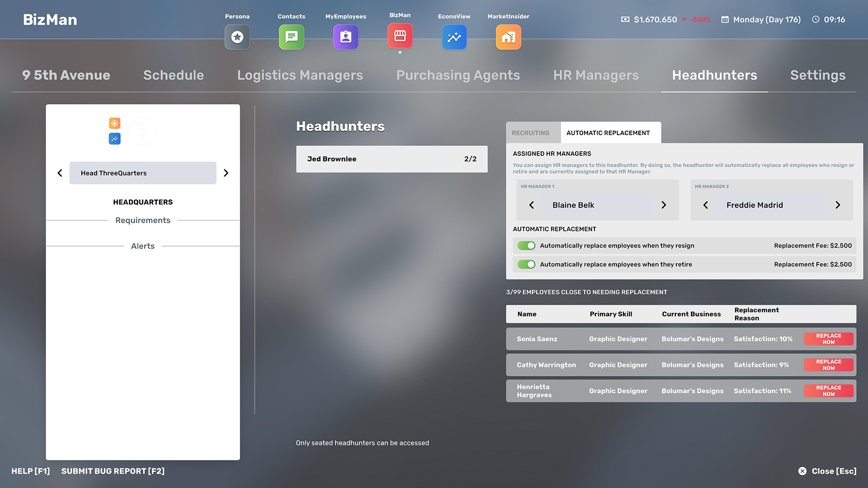Disable automatic replacement when employees resign

coord(526,245)
